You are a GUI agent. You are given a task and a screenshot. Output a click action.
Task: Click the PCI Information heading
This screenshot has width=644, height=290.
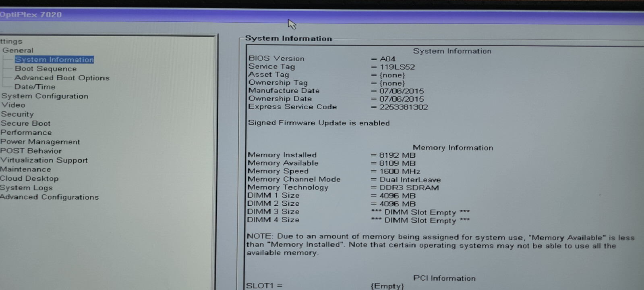[x=444, y=278]
